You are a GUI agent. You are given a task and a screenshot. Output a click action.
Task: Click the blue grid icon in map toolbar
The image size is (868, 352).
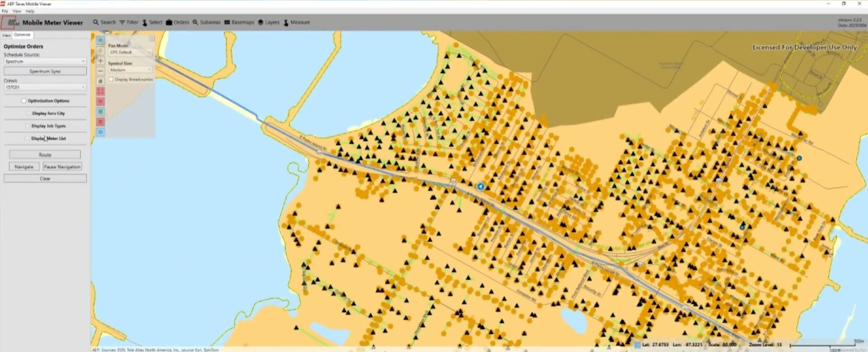(101, 111)
